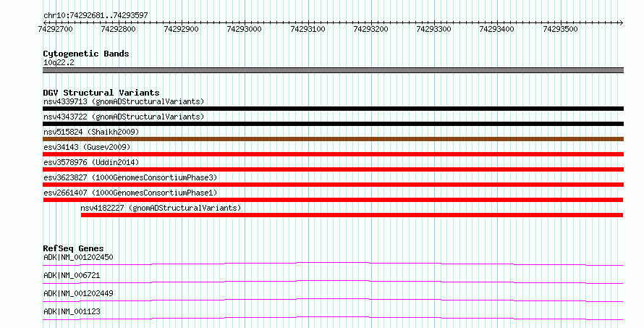Click the esv2661407 1000GenomesConsortiumPhase1 red bar
644x328 pixels.
(x=333, y=200)
